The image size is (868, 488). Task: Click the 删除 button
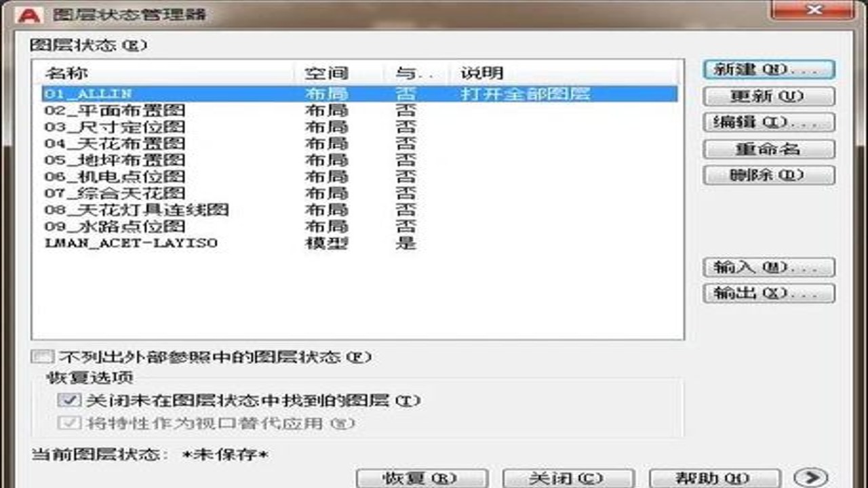769,175
